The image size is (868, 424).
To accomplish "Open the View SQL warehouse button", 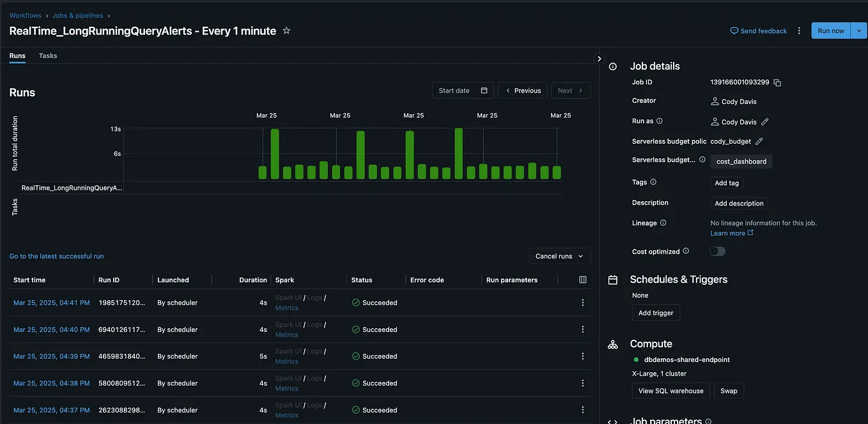I will tap(670, 390).
